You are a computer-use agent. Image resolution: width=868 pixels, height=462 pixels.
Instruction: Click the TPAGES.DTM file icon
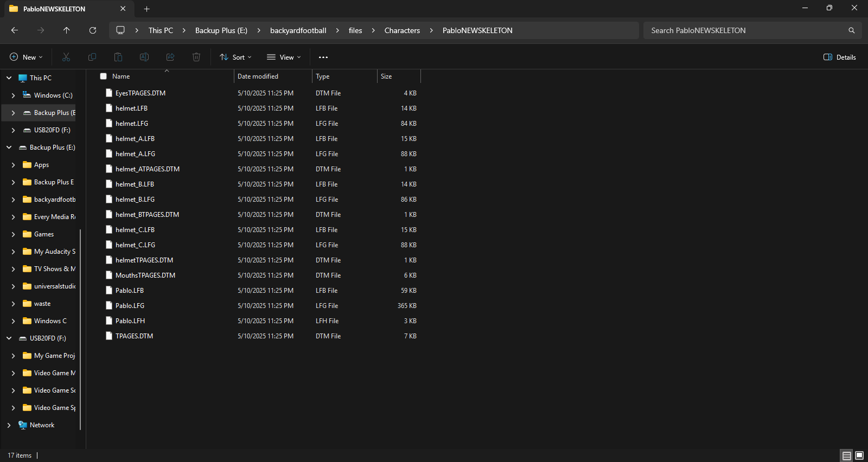coord(109,336)
